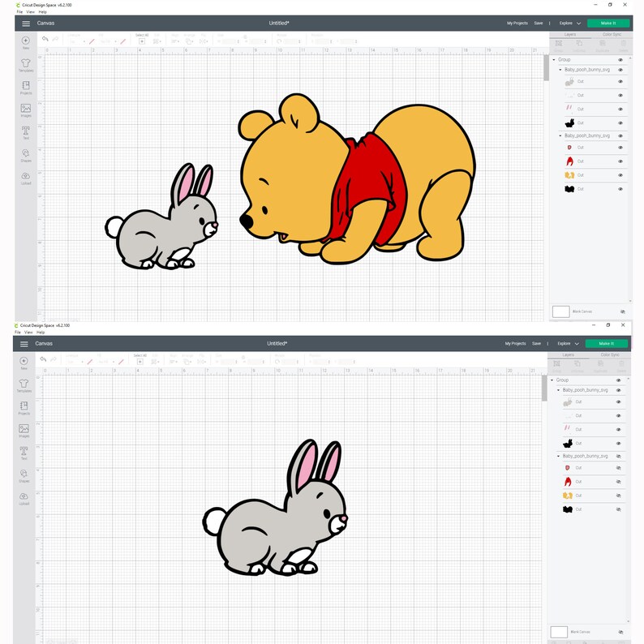The height and width of the screenshot is (644, 644).
Task: Click New project icon in bottom window
Action: tap(24, 361)
